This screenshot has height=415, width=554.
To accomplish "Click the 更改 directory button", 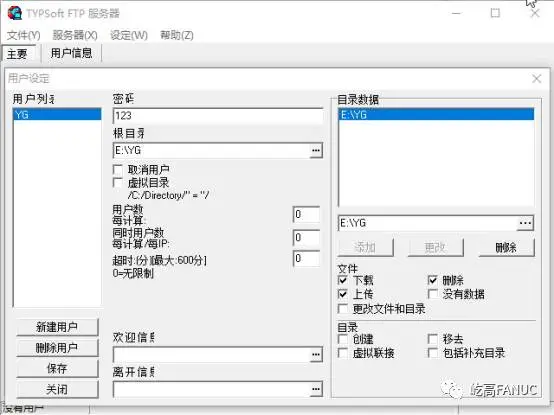I will tap(435, 247).
